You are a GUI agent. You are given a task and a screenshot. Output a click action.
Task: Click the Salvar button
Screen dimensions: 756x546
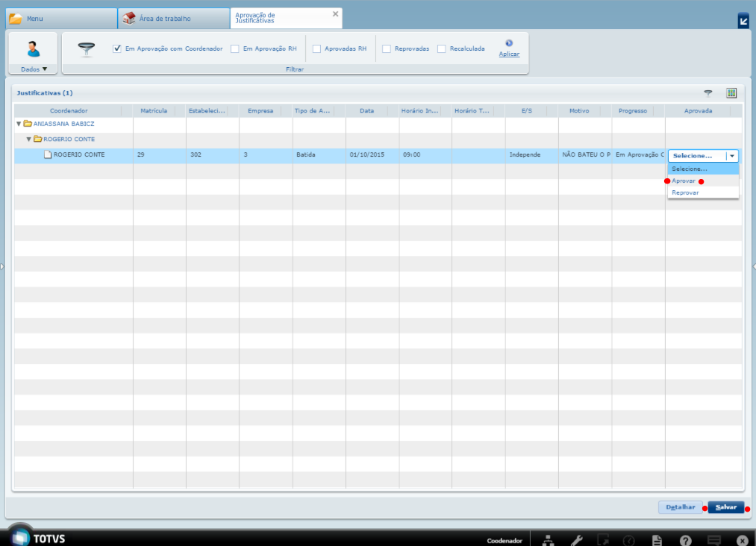coord(725,507)
